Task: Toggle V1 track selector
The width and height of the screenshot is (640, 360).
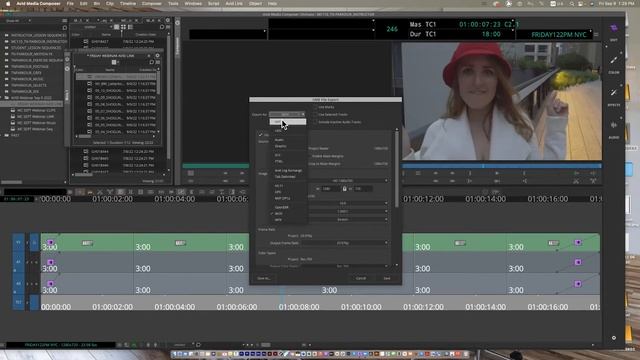Action: click(x=18, y=242)
